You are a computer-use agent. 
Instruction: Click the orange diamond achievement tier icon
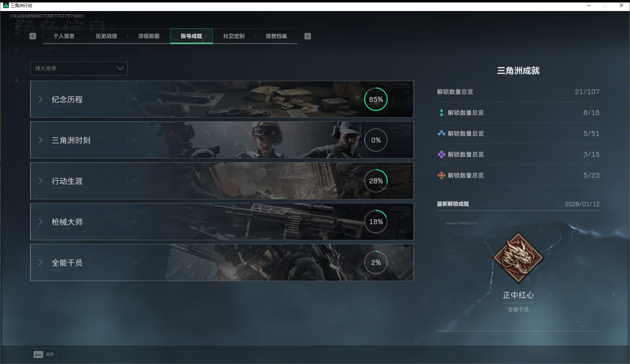441,175
